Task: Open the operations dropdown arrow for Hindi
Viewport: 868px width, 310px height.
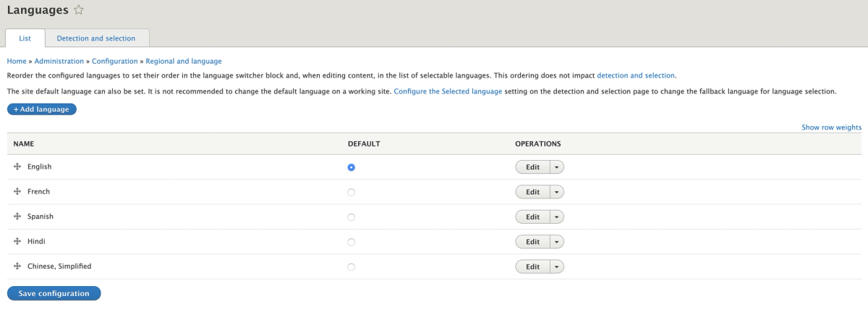Action: 557,241
